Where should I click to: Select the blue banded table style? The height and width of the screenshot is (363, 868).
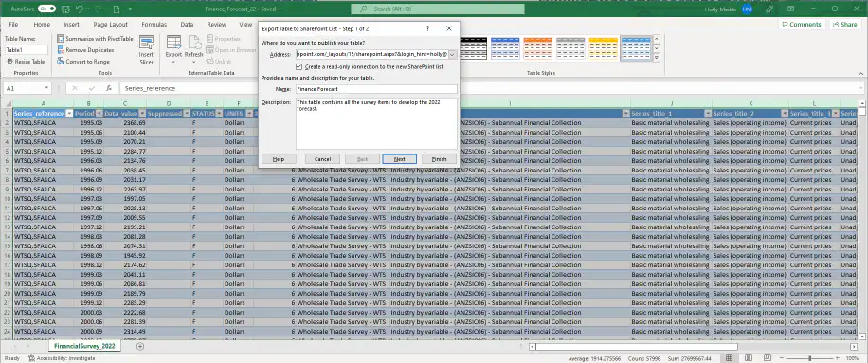tap(505, 48)
